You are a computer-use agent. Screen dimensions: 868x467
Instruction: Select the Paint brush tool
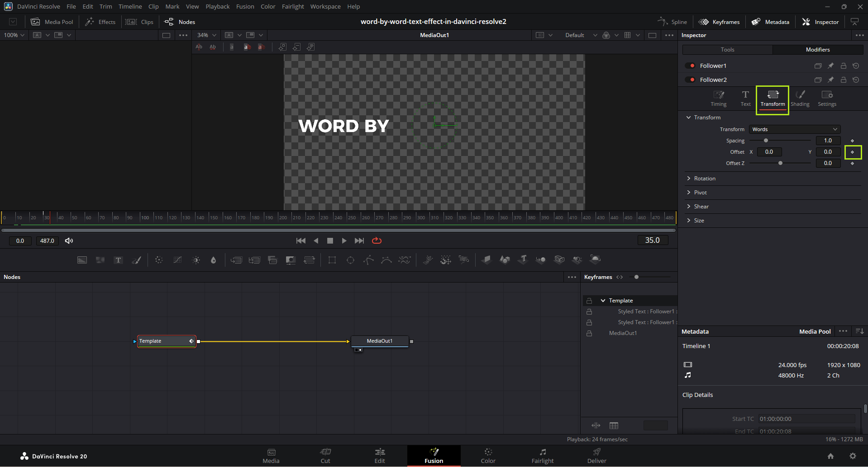(136, 260)
